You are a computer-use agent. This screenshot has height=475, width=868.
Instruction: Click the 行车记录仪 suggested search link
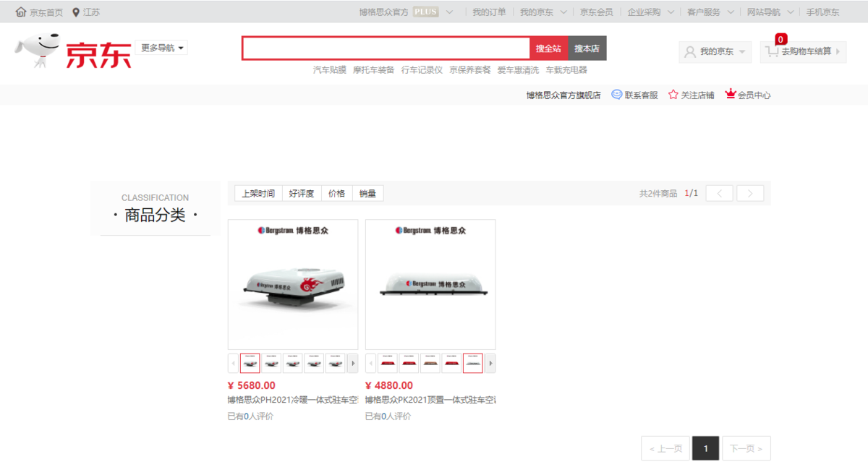pos(422,70)
